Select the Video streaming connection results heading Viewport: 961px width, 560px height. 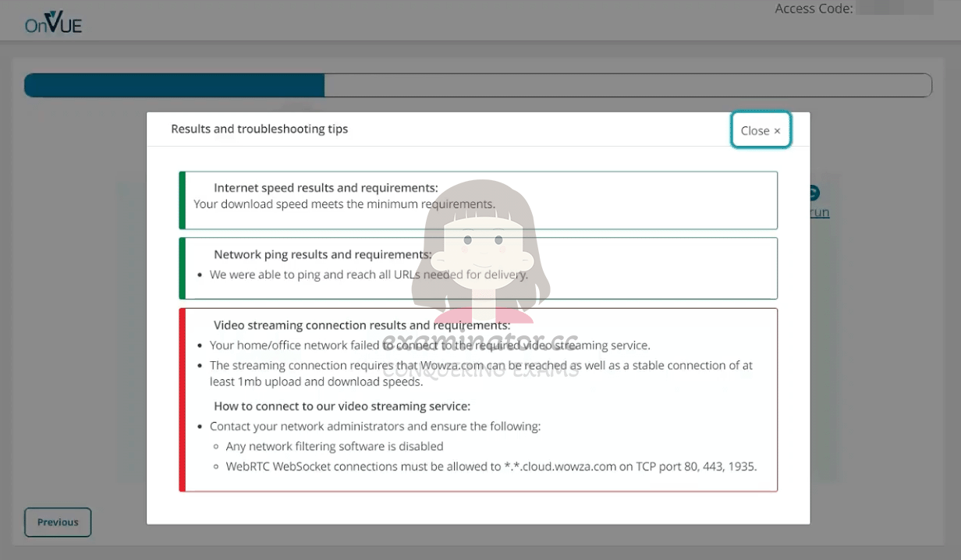click(x=362, y=324)
